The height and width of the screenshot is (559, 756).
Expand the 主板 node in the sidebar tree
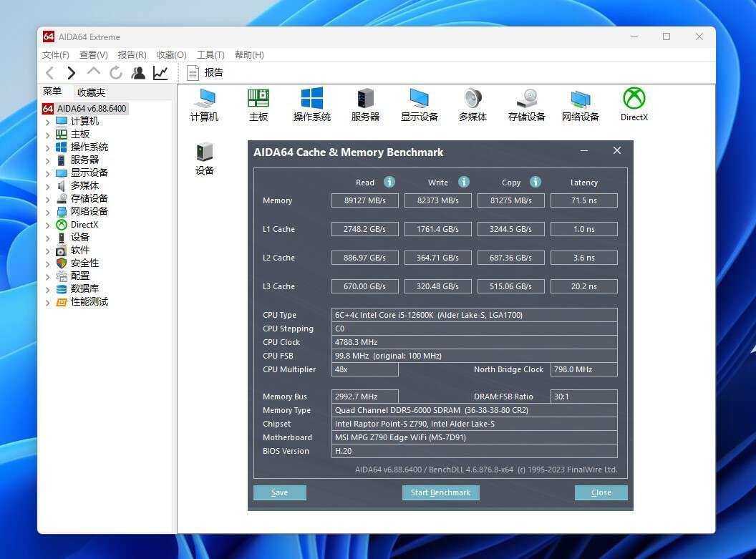click(x=49, y=134)
